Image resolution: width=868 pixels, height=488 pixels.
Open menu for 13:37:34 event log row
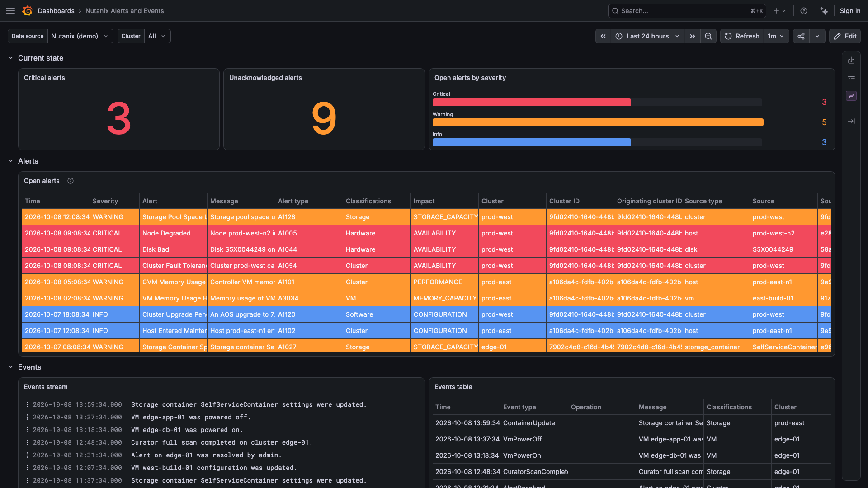pyautogui.click(x=28, y=417)
